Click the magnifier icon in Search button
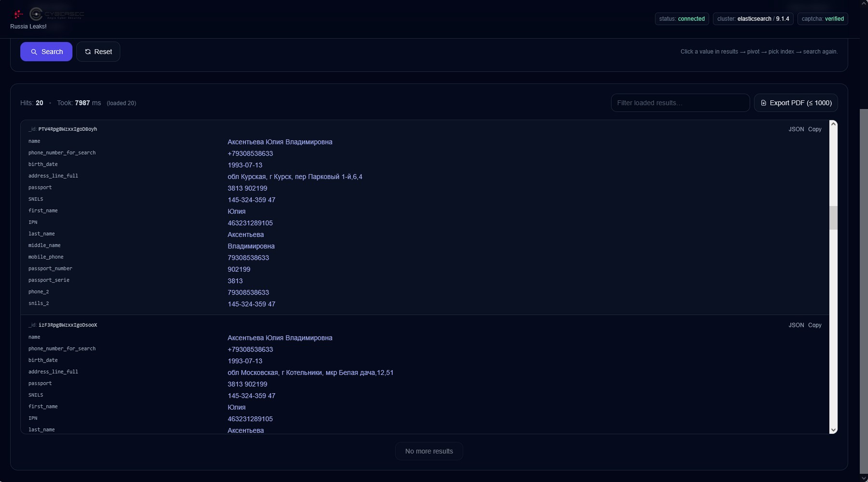868x482 pixels. [x=34, y=52]
